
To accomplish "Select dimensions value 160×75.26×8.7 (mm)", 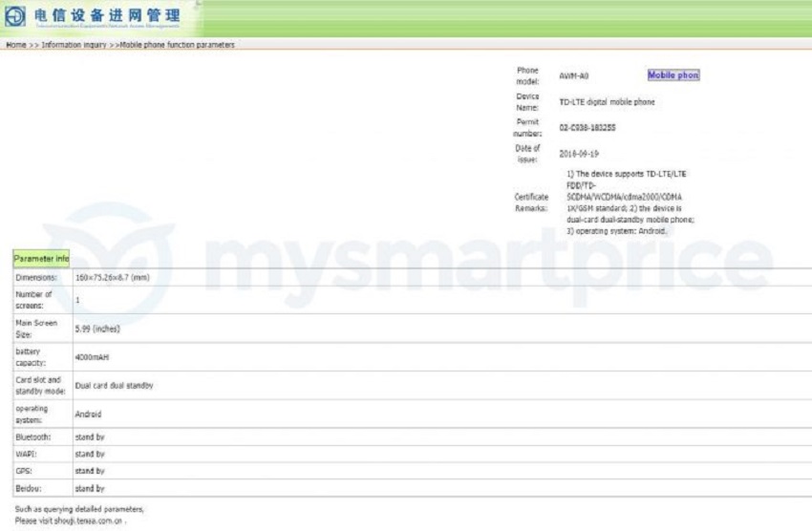I will (x=113, y=277).
